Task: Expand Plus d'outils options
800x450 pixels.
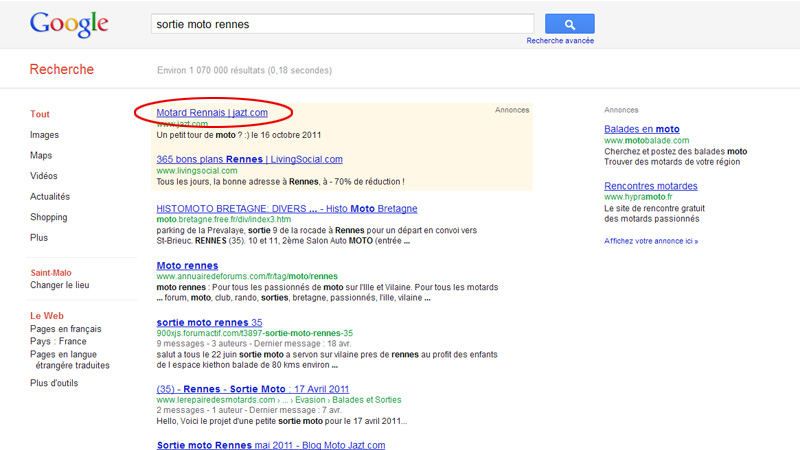Action: point(54,383)
